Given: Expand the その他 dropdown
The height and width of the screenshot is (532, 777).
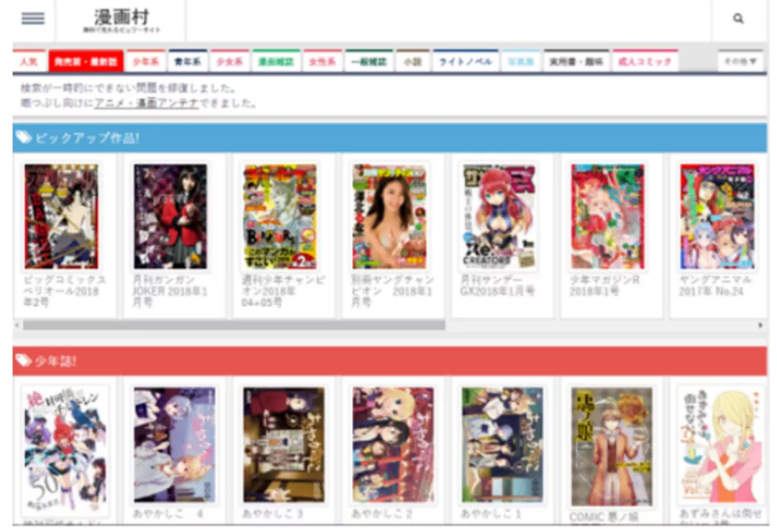Looking at the screenshot, I should tap(740, 62).
